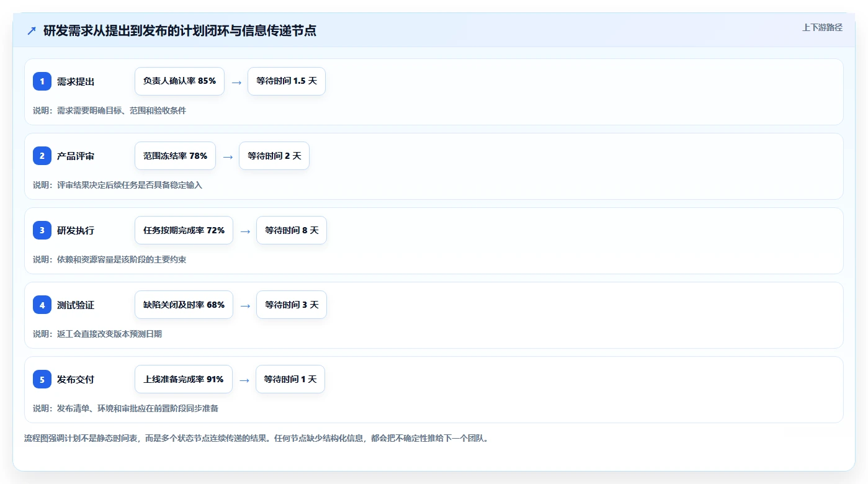Click the note about 返工会直接改变版本预测日期
Image resolution: width=868 pixels, height=484 pixels.
pos(97,334)
